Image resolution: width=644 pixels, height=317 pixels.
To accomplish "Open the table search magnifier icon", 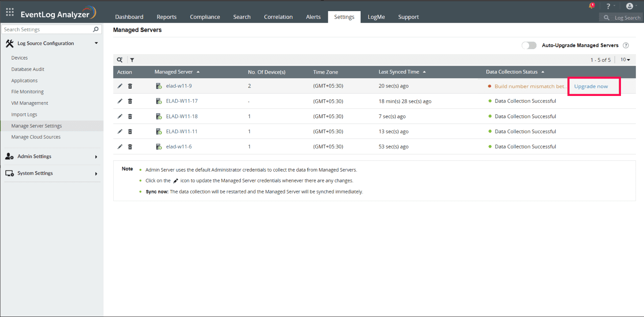I will pyautogui.click(x=120, y=60).
